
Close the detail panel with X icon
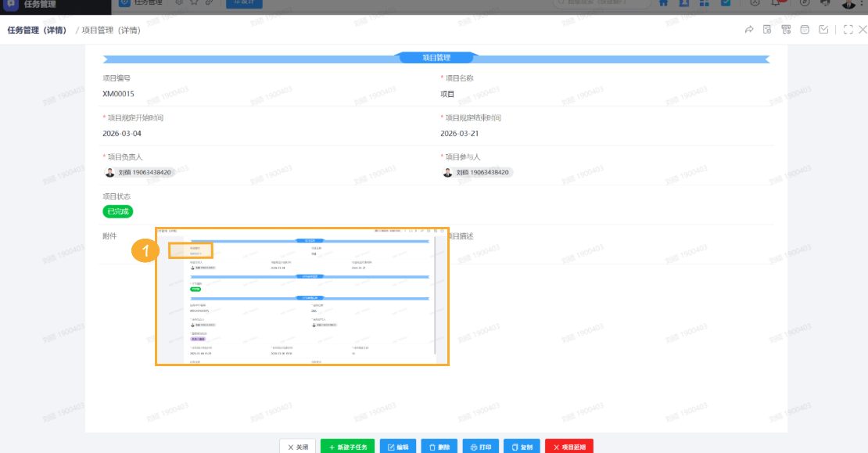(x=863, y=30)
